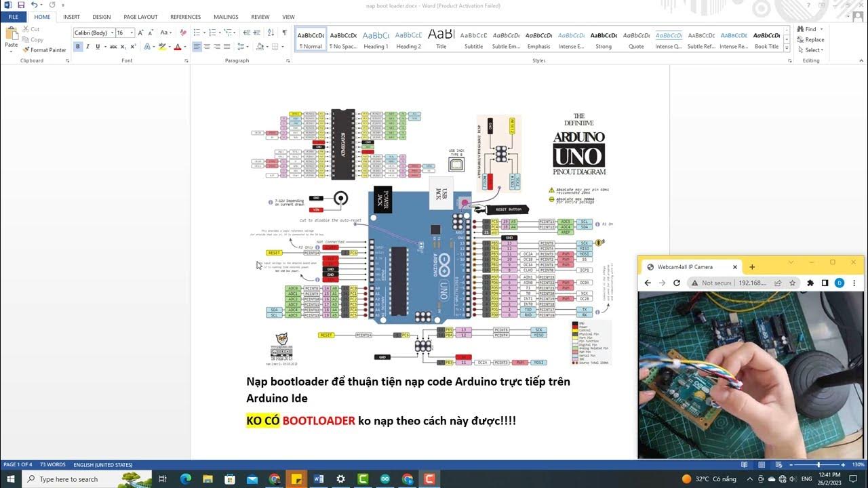Switch to the PAGE LAYOUT tab

[140, 17]
